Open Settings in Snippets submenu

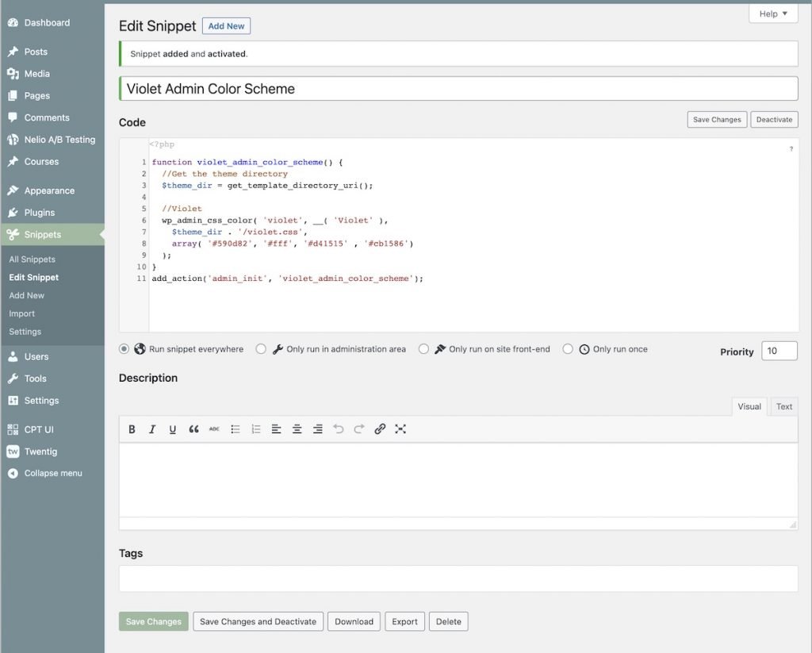pyautogui.click(x=25, y=332)
